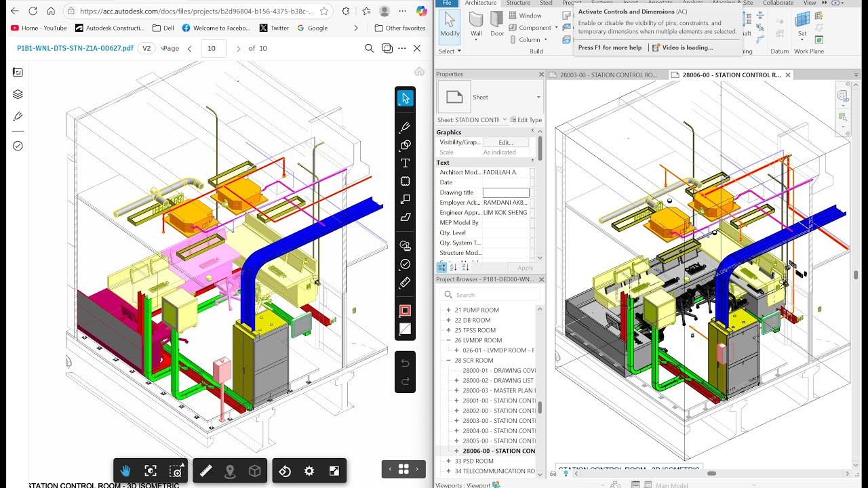The image size is (868, 488).
Task: Switch to the Structure ribbon tab
Action: tap(518, 3)
